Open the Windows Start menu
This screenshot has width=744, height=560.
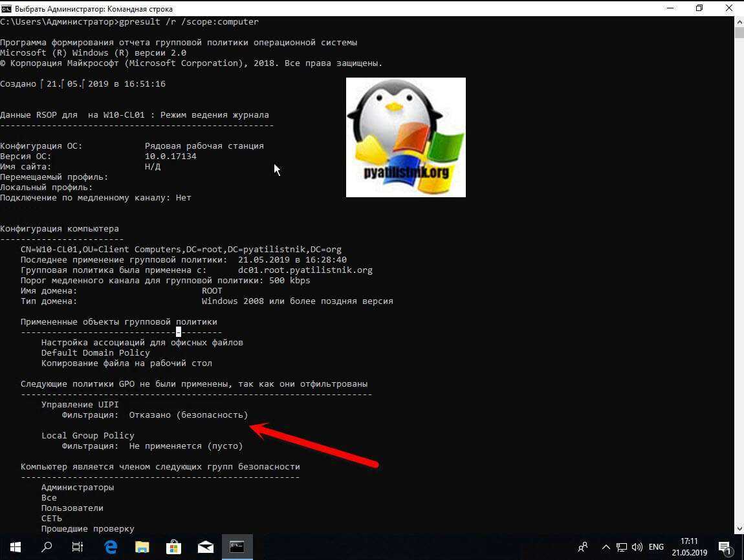click(15, 546)
